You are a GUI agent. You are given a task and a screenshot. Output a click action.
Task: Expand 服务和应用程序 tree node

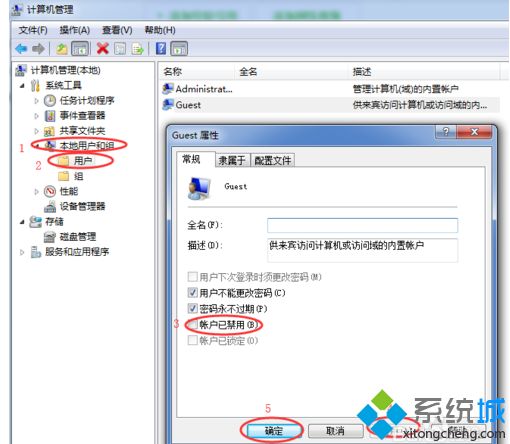pyautogui.click(x=22, y=252)
